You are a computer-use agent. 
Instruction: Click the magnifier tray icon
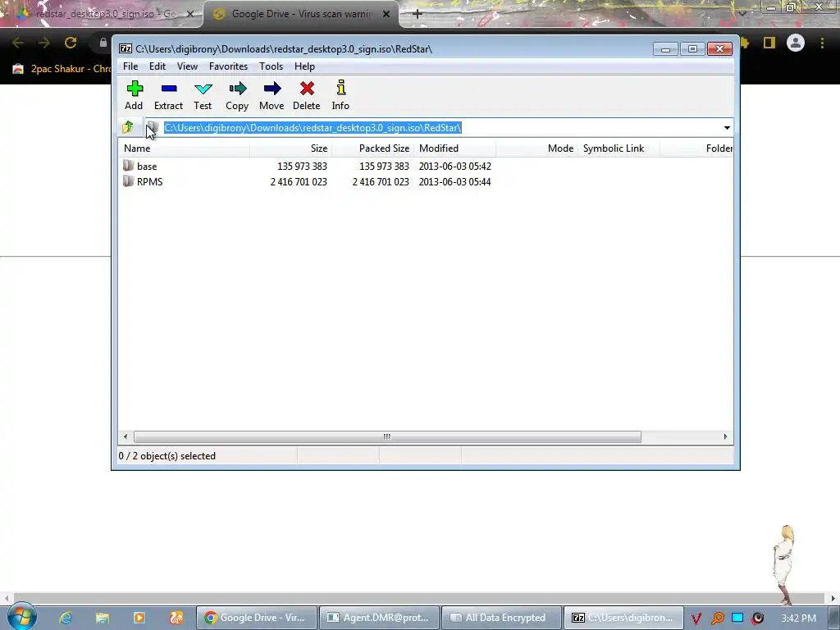point(717,619)
